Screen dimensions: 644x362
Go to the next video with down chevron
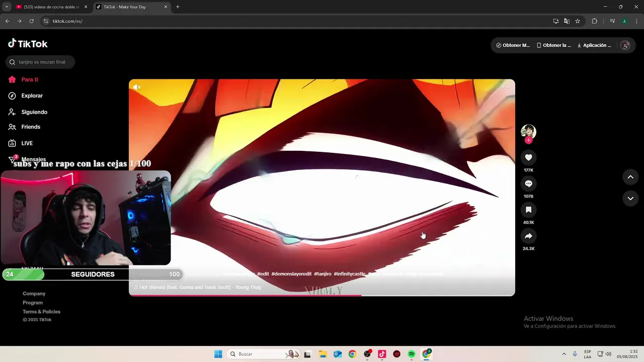[x=630, y=199]
